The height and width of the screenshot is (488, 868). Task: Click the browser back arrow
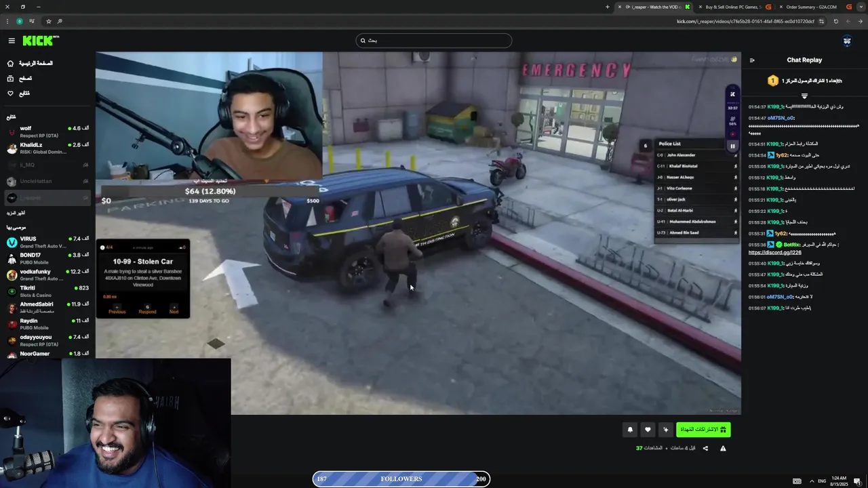[x=860, y=21]
